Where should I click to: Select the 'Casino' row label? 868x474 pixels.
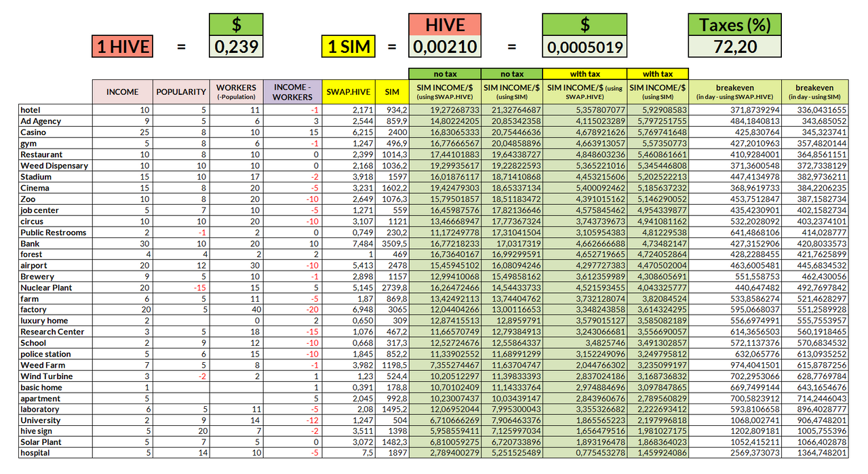coord(56,132)
